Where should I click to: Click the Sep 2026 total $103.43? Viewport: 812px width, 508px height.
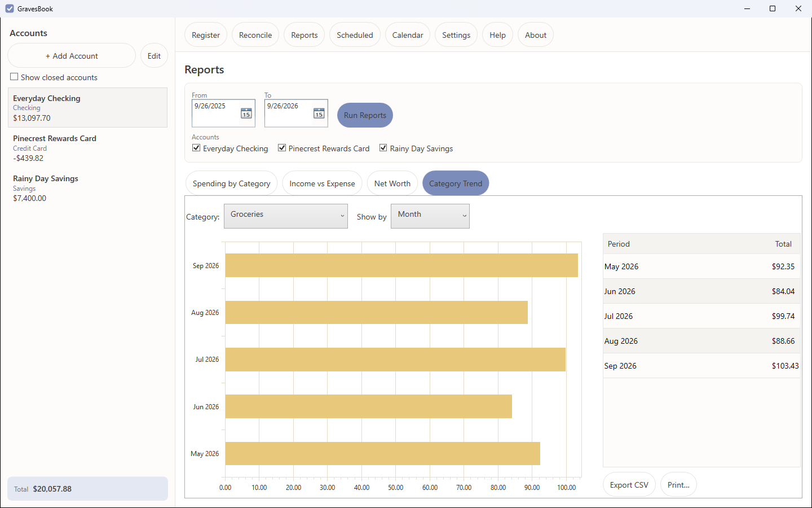[785, 366]
